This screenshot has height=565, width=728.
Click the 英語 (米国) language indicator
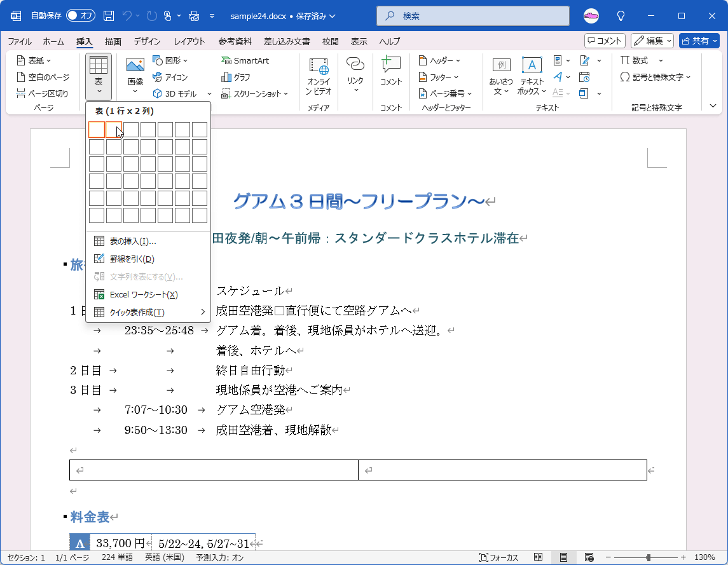(165, 557)
